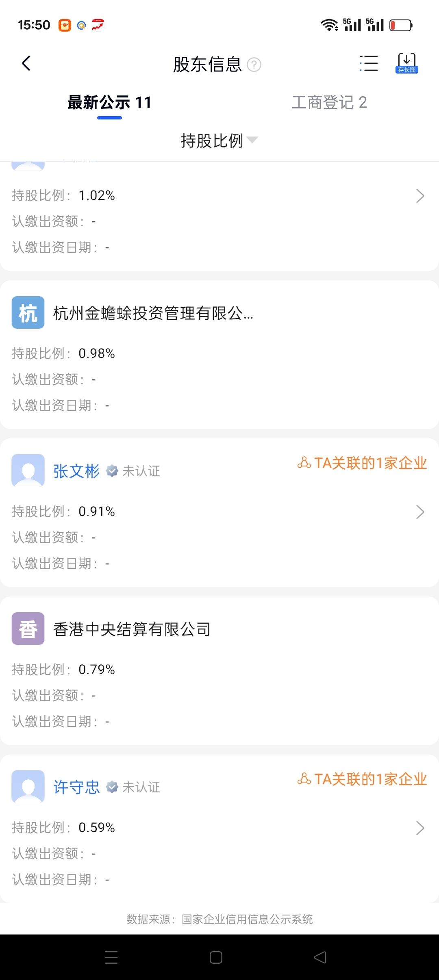The height and width of the screenshot is (980, 439).
Task: Tap the back arrow icon
Action: (26, 63)
